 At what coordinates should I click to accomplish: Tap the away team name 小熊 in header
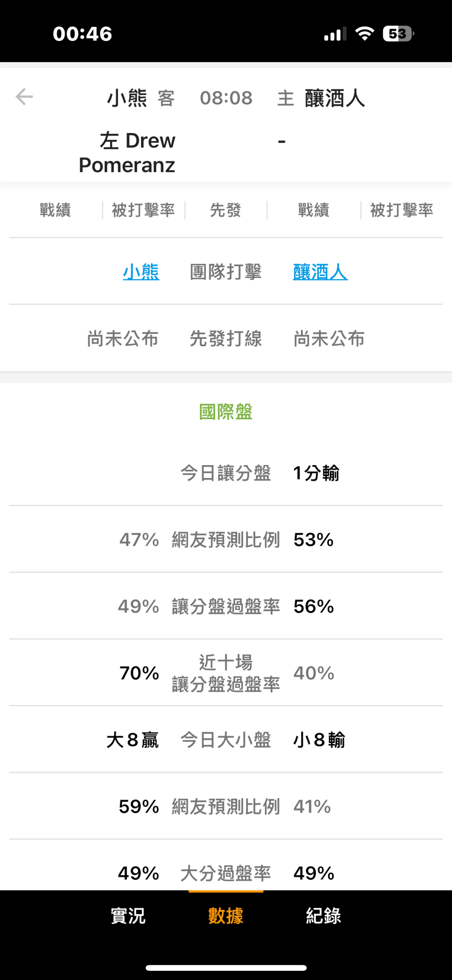click(x=127, y=98)
